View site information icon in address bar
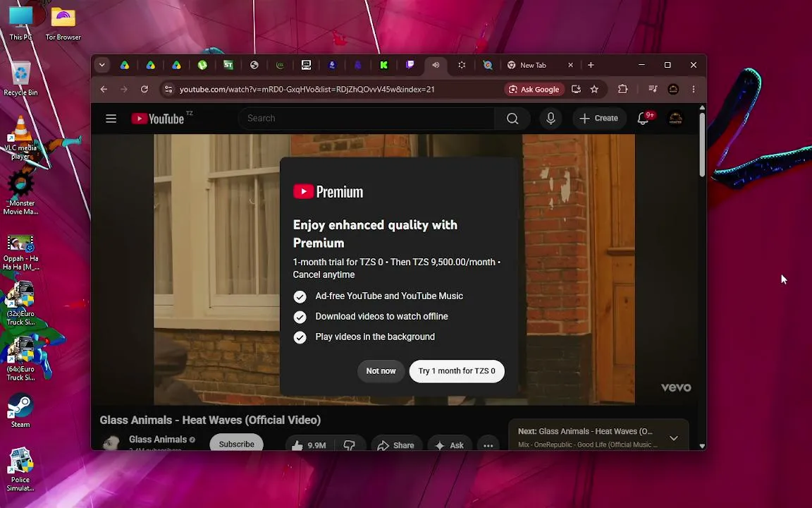 tap(168, 89)
